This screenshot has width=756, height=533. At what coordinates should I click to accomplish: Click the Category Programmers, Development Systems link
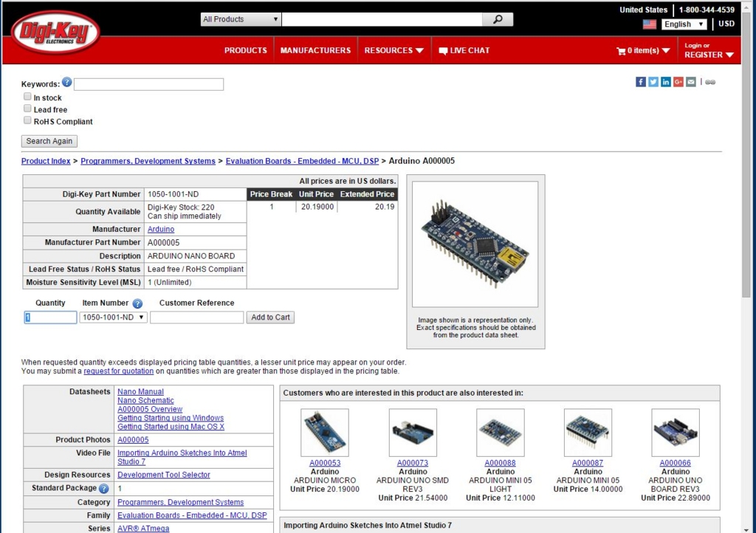click(x=181, y=502)
